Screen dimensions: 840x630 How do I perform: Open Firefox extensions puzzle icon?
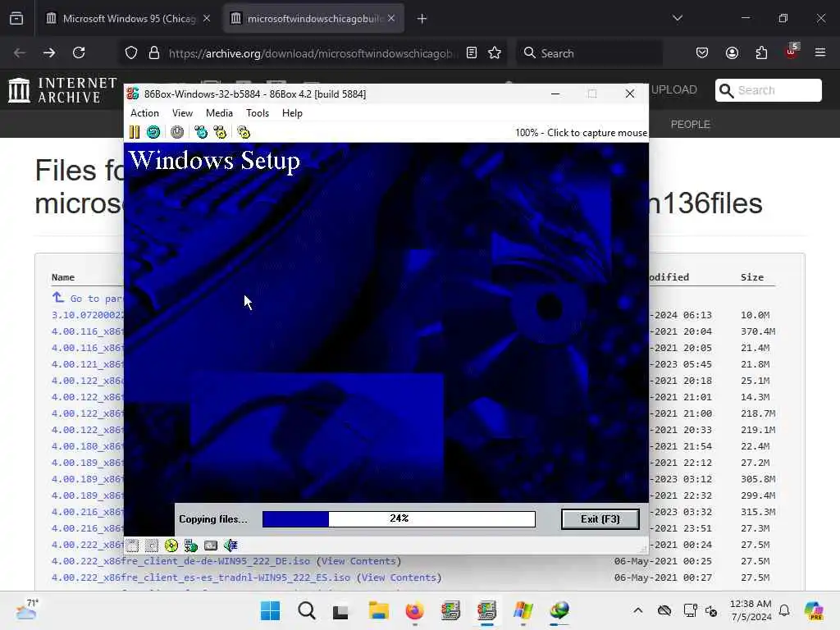pyautogui.click(x=761, y=52)
